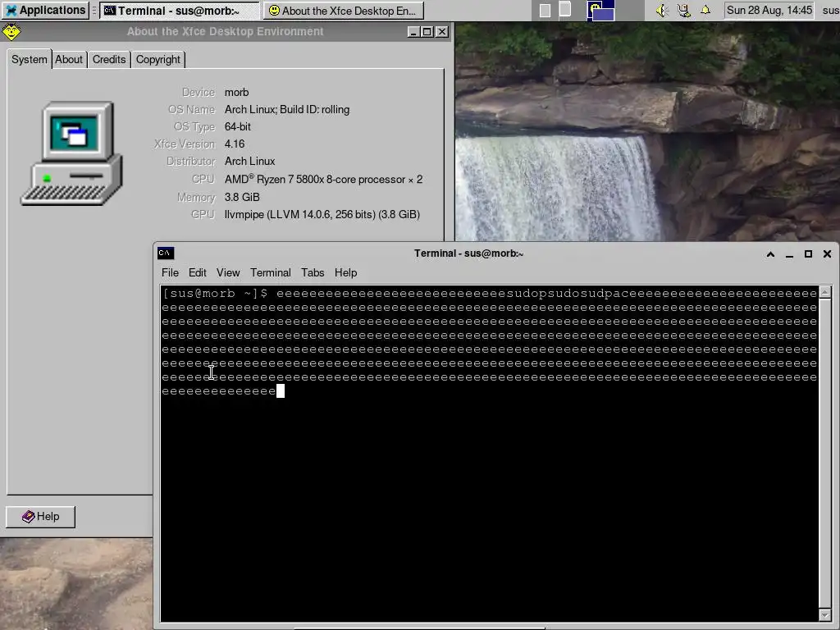Click the Terminal scrollbar down arrow
Screen dimensions: 840x630
click(x=825, y=615)
